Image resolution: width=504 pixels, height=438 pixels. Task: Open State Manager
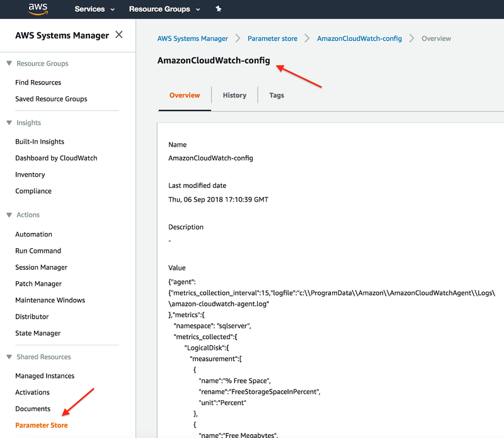click(x=38, y=333)
